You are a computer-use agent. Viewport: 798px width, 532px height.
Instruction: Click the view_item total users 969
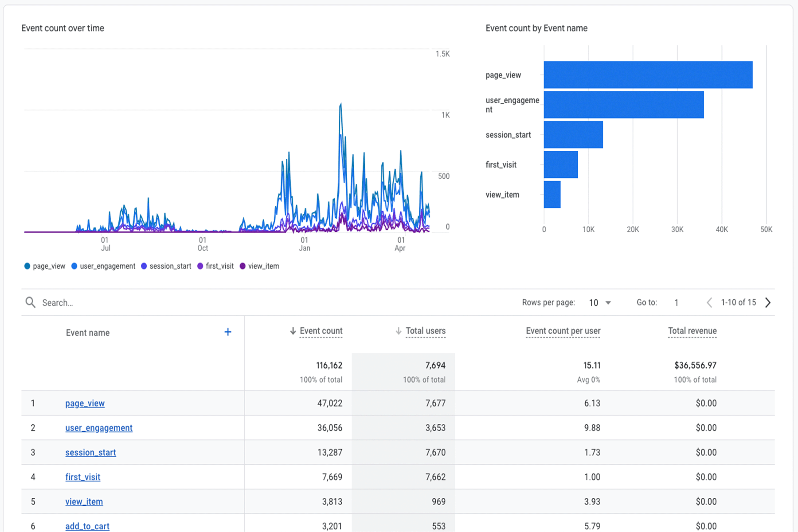tap(438, 502)
